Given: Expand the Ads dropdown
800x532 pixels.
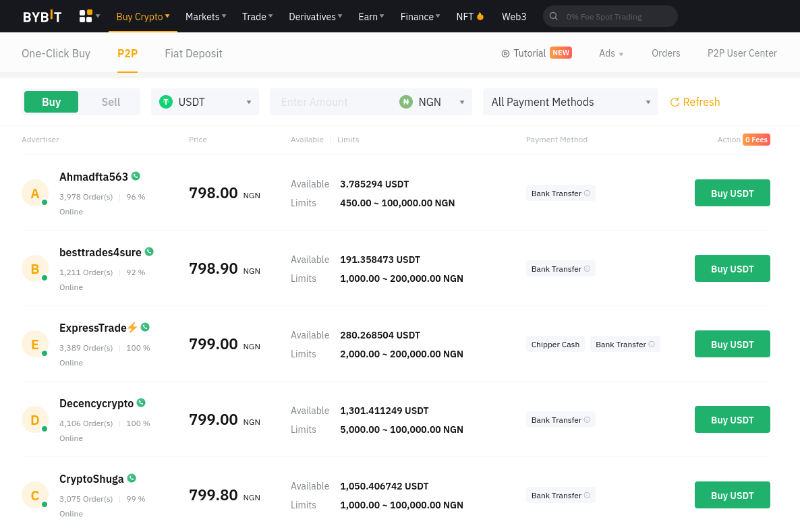Looking at the screenshot, I should (611, 53).
